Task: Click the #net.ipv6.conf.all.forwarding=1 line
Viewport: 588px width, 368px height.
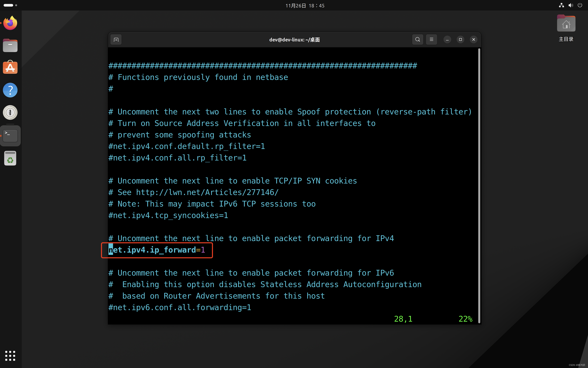Action: click(180, 307)
